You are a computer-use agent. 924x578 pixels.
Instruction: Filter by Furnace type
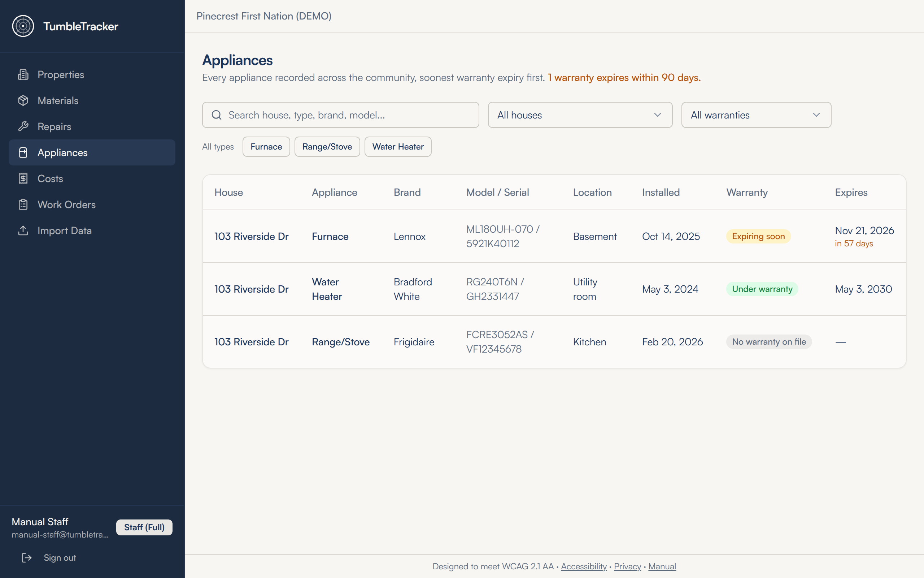click(x=266, y=147)
